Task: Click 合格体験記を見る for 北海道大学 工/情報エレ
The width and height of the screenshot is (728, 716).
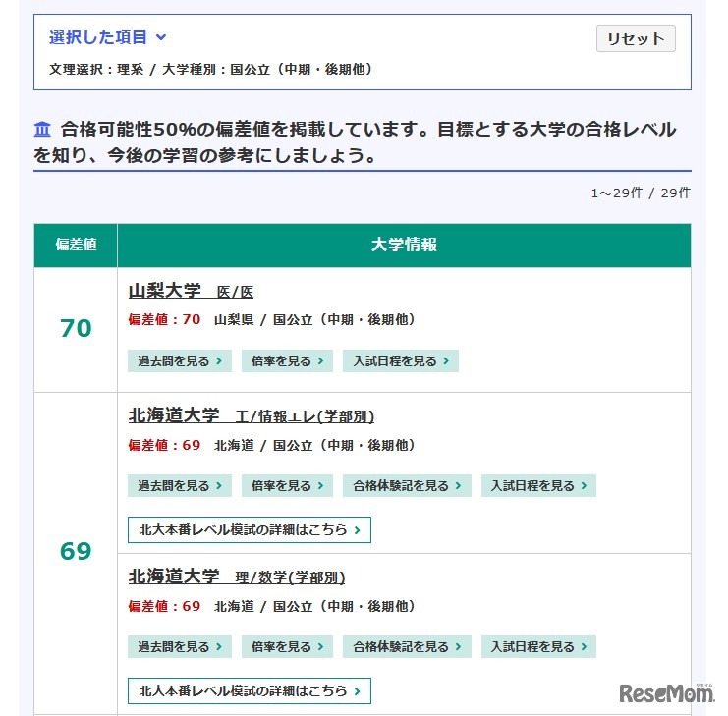Action: tap(407, 486)
